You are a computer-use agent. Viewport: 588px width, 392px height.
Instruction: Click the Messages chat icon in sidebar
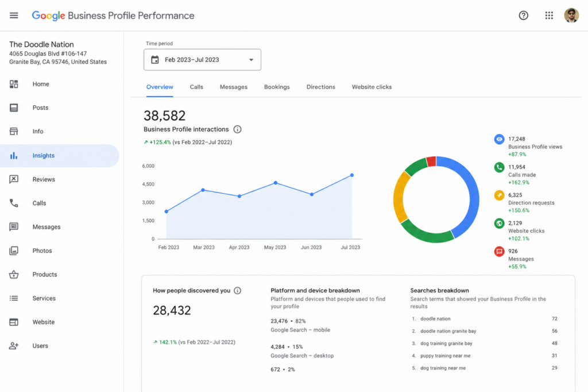pos(14,227)
